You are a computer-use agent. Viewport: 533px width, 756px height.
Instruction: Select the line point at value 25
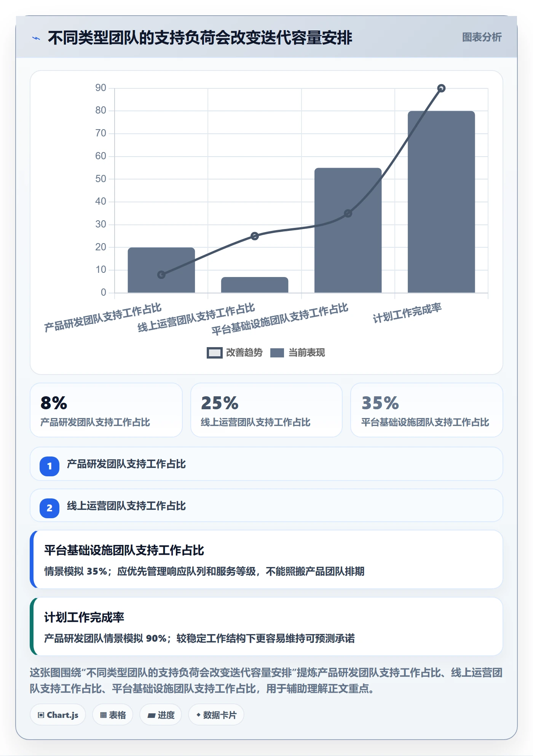coord(255,236)
